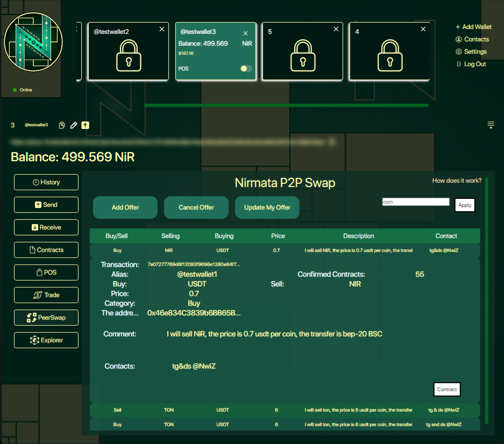Click the padlock on wallet 5
Image resolution: width=504 pixels, height=444 pixels.
pyautogui.click(x=302, y=55)
